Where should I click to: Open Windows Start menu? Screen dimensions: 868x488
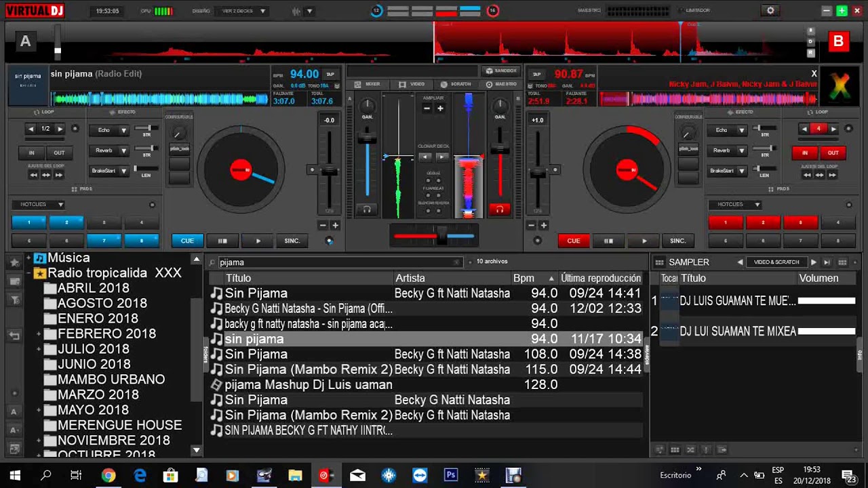[15, 475]
